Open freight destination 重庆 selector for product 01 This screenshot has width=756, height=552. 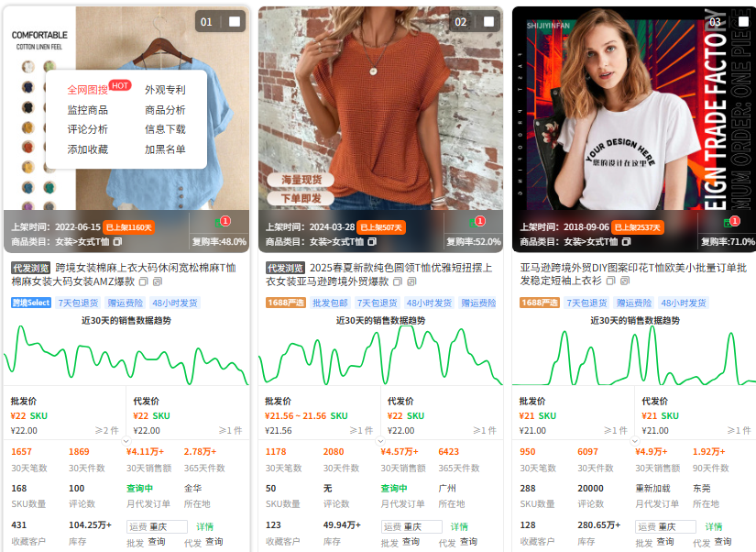tap(157, 526)
